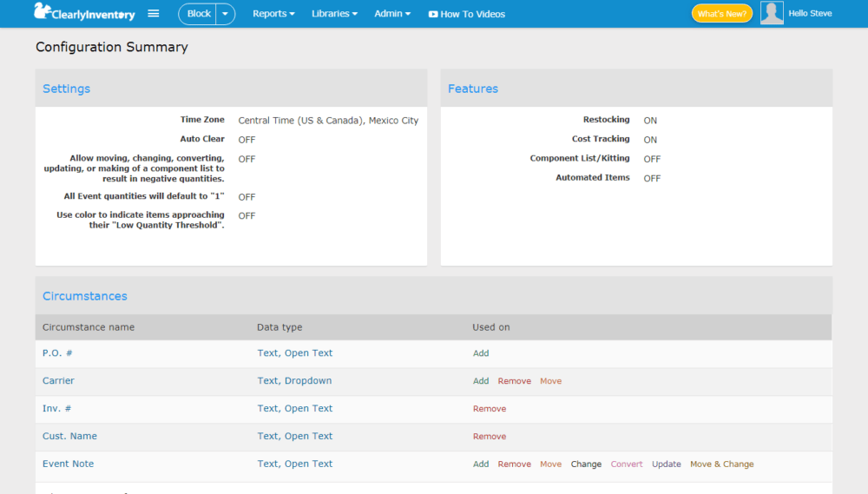Image resolution: width=868 pixels, height=494 pixels.
Task: Expand the Block dropdown arrow
Action: [226, 14]
